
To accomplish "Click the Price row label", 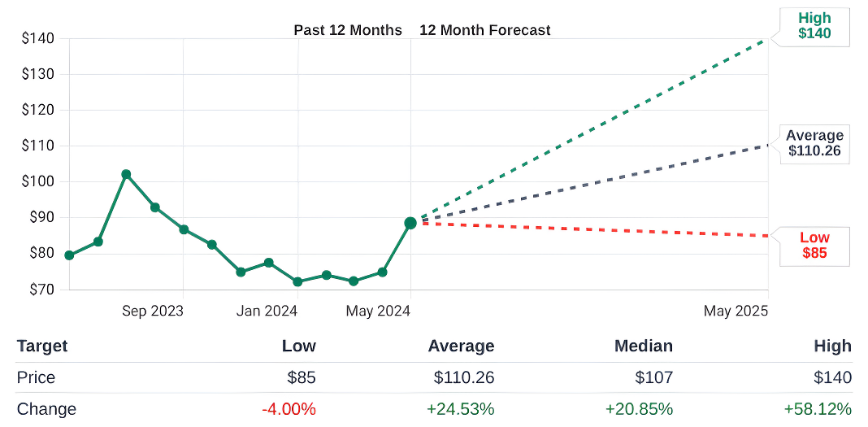I will point(36,377).
